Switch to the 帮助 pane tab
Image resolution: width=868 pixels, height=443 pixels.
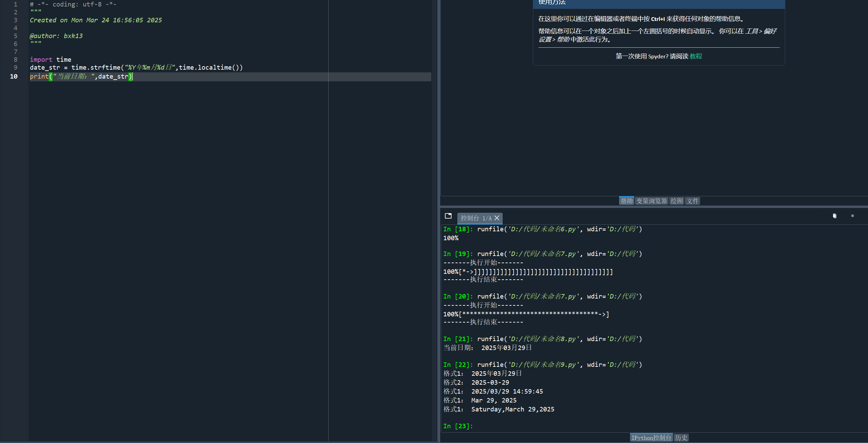[x=626, y=201]
